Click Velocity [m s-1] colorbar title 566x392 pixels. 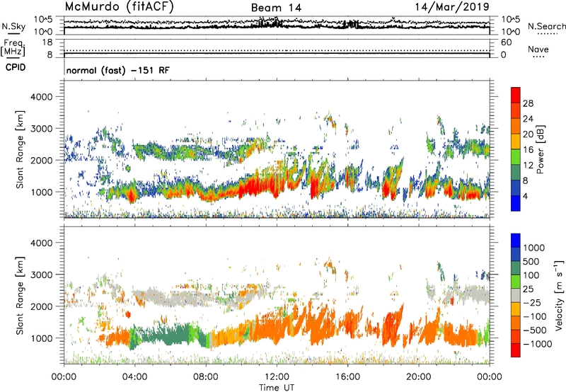click(559, 295)
